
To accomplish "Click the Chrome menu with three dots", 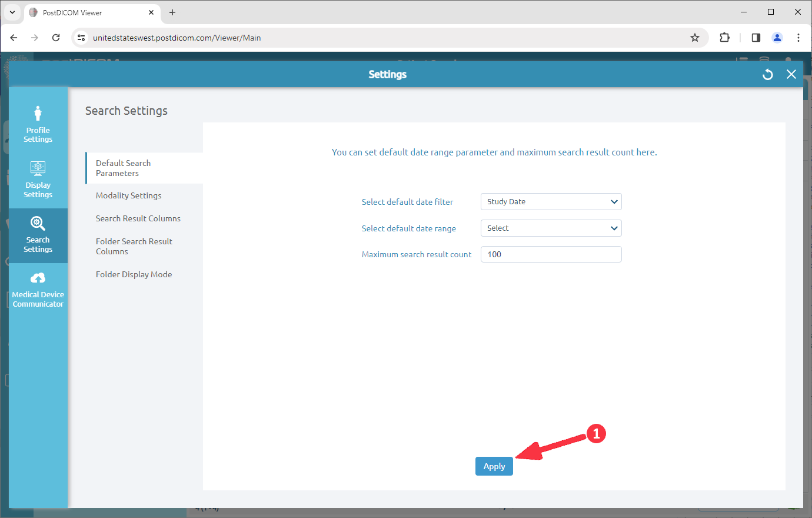I will coord(798,37).
